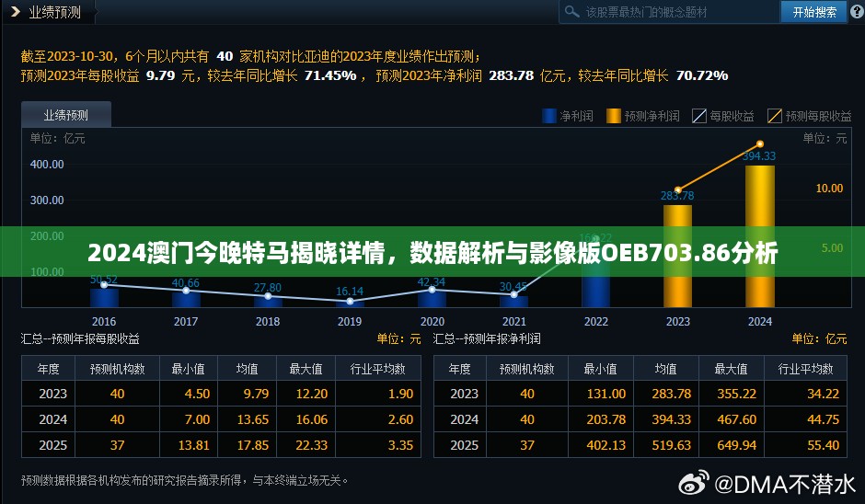Focus the stock concept search field
The image size is (865, 504).
tap(670, 12)
